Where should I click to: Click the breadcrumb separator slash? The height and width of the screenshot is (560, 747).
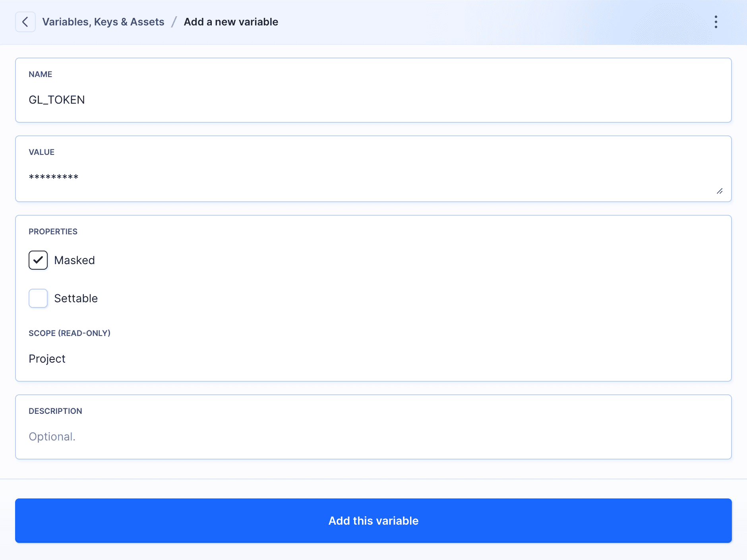[x=174, y=21]
